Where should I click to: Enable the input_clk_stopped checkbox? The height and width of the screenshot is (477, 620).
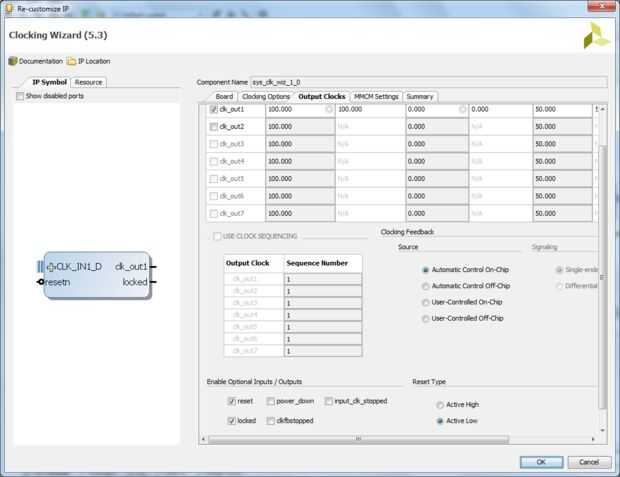pyautogui.click(x=328, y=401)
